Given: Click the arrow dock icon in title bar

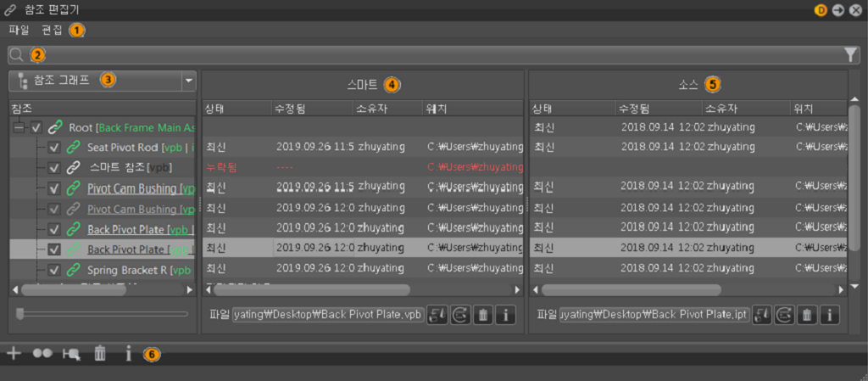Looking at the screenshot, I should (x=838, y=10).
